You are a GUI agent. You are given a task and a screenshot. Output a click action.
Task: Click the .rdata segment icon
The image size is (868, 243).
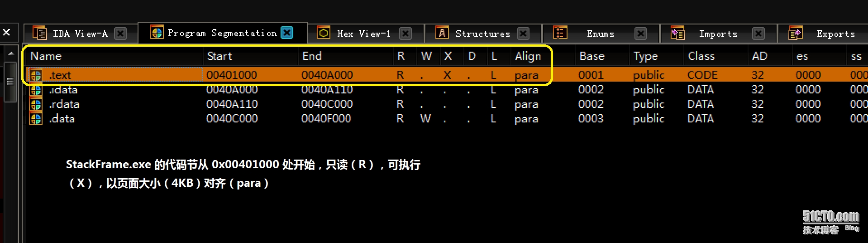tap(36, 104)
